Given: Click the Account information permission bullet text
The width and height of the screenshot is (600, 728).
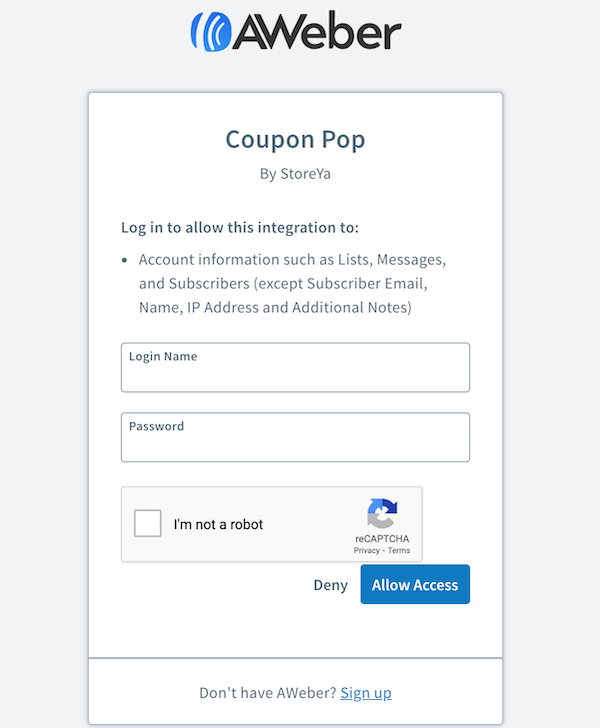Looking at the screenshot, I should [x=292, y=283].
